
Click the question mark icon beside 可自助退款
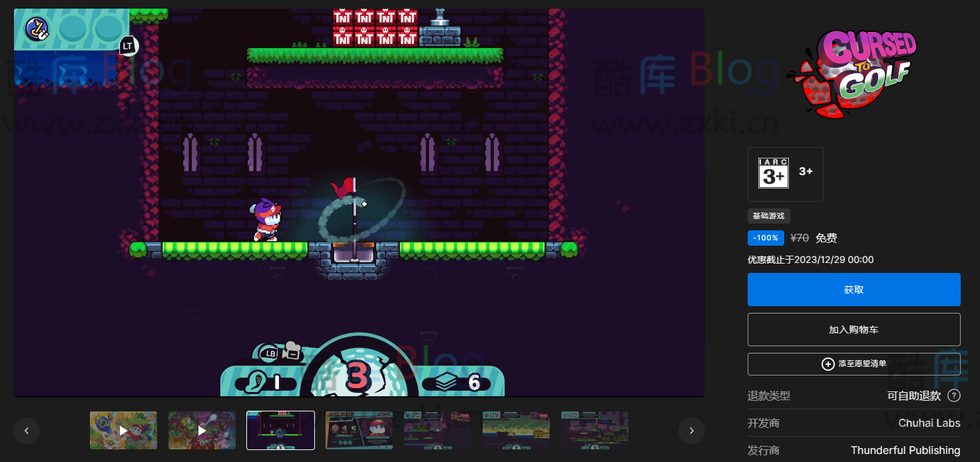tap(953, 396)
